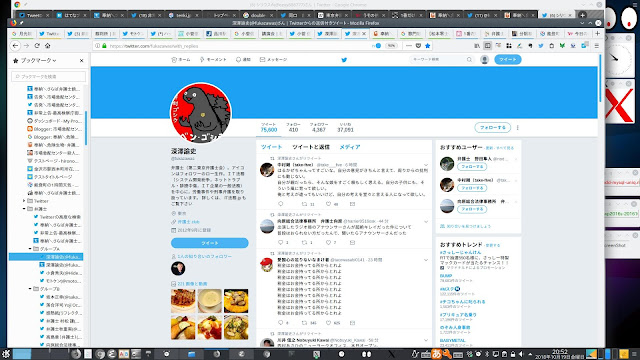Click the wide ツイート button under the bio

click(209, 243)
